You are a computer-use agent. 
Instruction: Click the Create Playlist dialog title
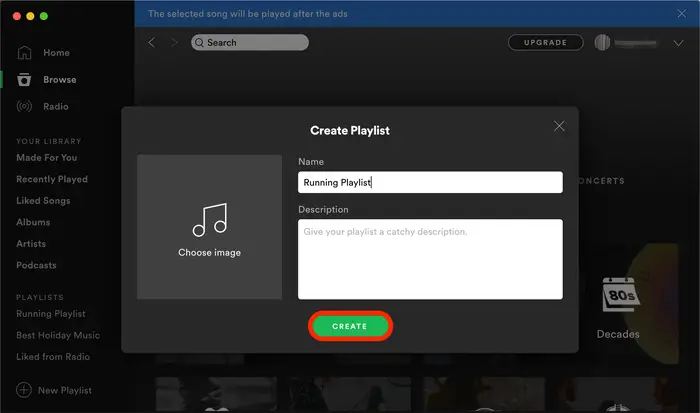coord(350,130)
